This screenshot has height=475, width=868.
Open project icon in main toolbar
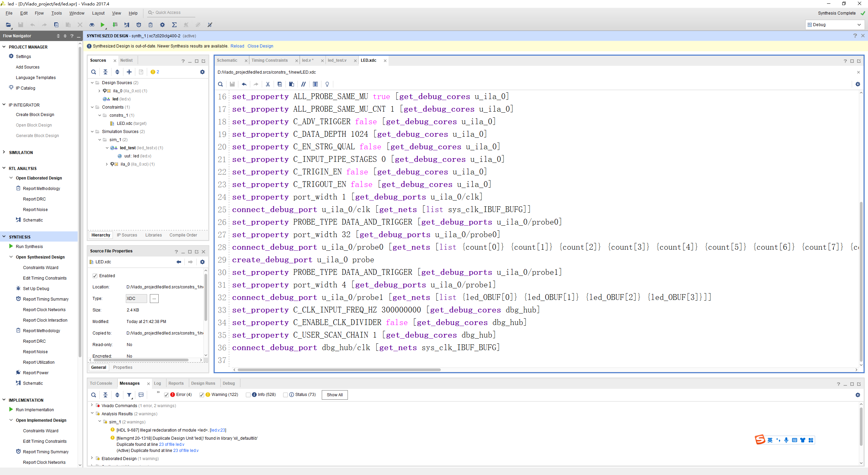click(8, 25)
